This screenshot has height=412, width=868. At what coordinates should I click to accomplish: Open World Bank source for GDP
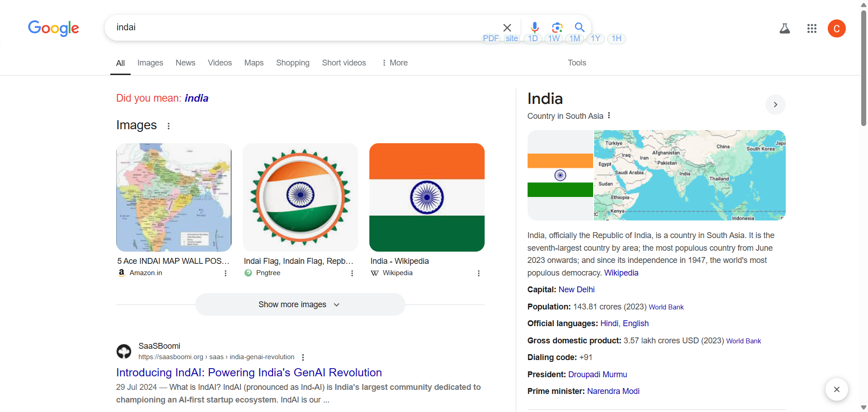click(744, 341)
